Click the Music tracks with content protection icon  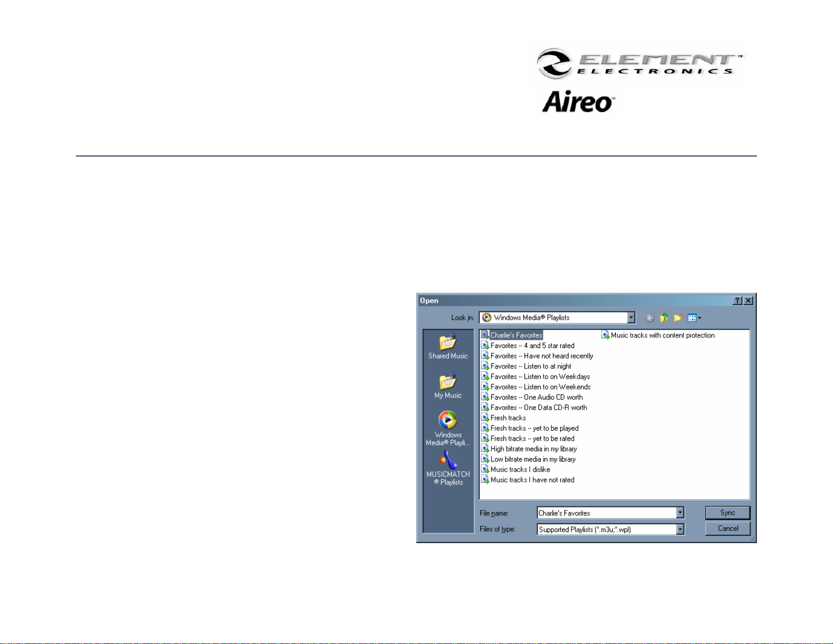605,335
